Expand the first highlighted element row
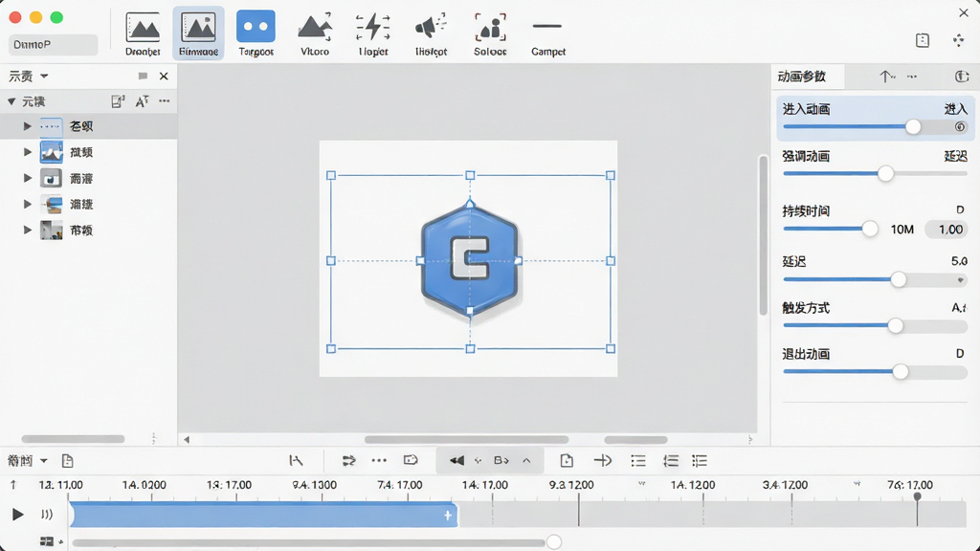The width and height of the screenshot is (980, 551). pyautogui.click(x=27, y=126)
